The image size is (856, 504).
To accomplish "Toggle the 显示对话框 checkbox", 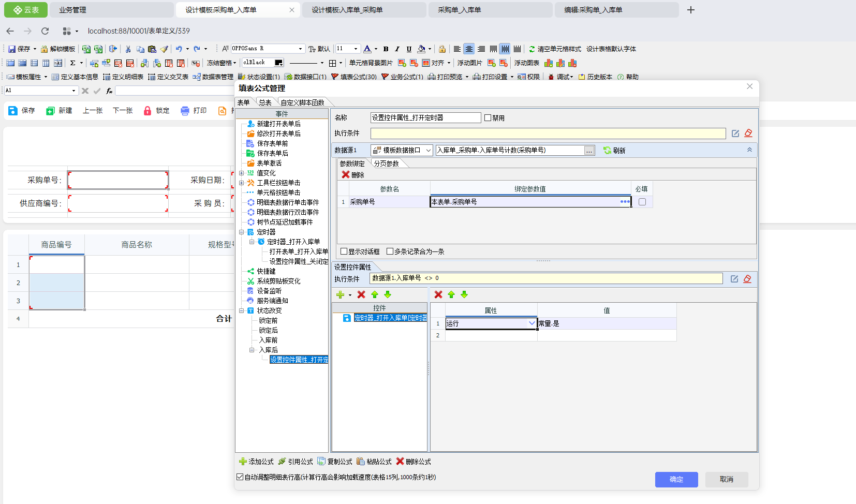I will pyautogui.click(x=344, y=251).
